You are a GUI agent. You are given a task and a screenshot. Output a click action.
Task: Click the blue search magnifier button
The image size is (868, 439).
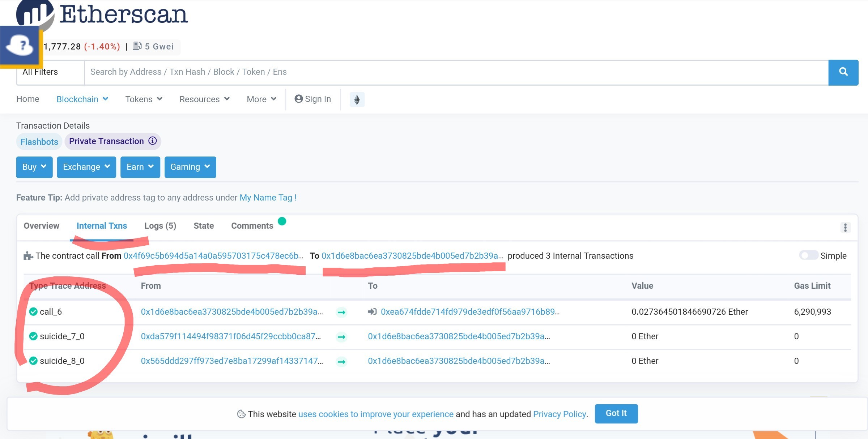(x=843, y=72)
